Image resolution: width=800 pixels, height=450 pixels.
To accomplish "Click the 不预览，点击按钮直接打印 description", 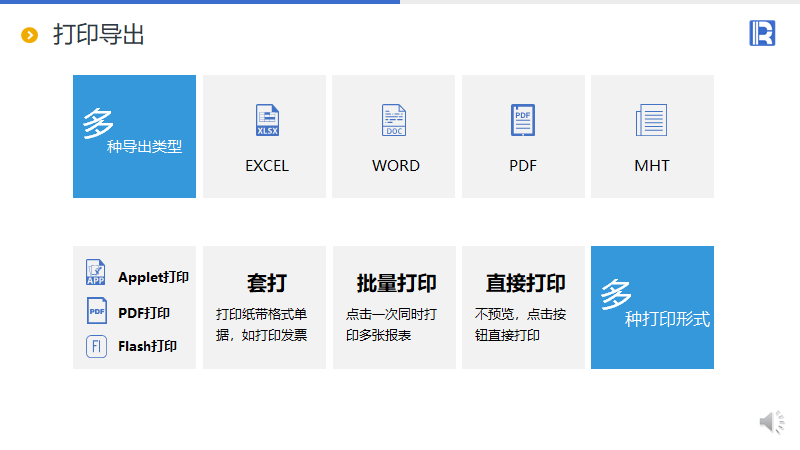I will coord(520,324).
